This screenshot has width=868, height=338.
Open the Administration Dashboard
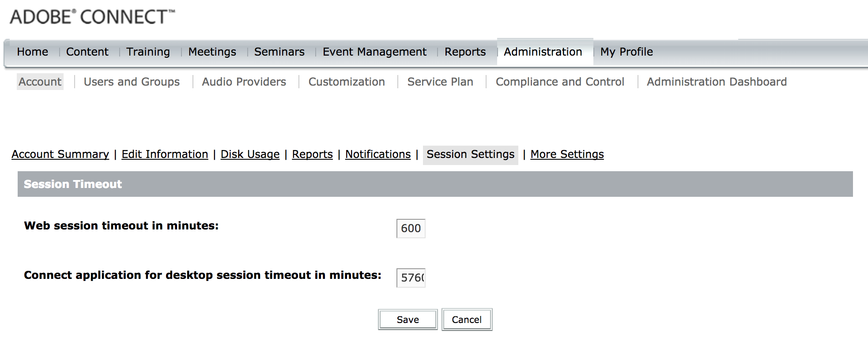tap(716, 82)
